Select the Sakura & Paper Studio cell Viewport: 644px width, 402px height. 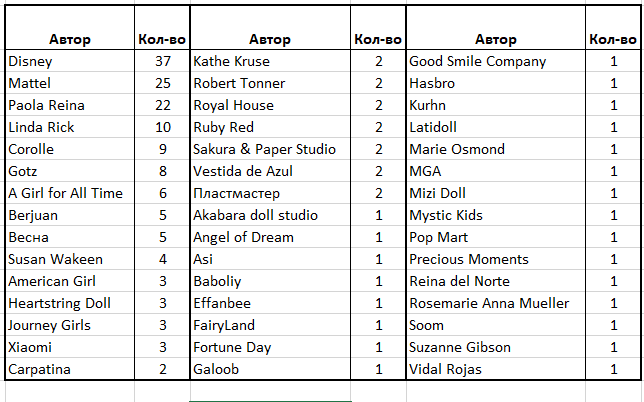point(270,149)
